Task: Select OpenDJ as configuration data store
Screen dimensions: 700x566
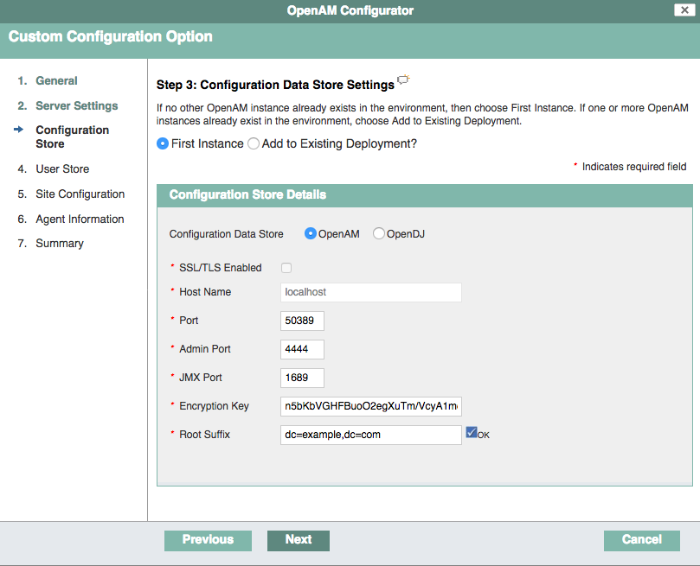Action: [379, 233]
